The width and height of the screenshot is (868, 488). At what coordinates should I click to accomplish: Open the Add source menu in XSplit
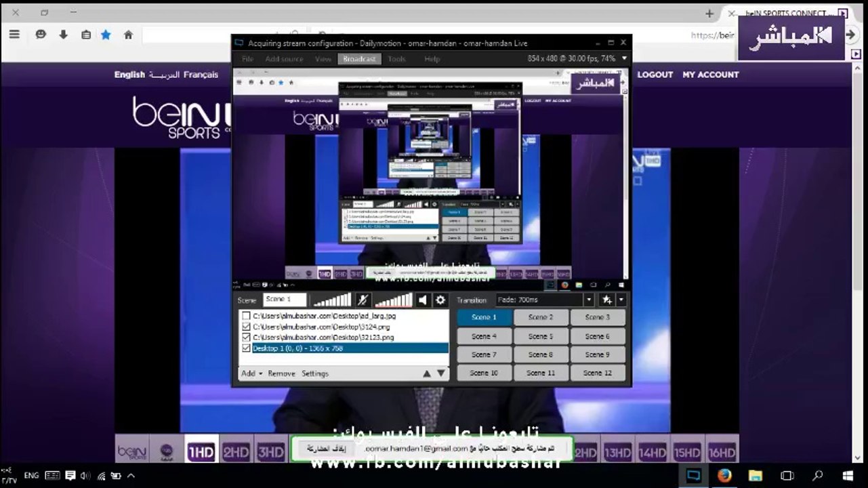point(285,59)
